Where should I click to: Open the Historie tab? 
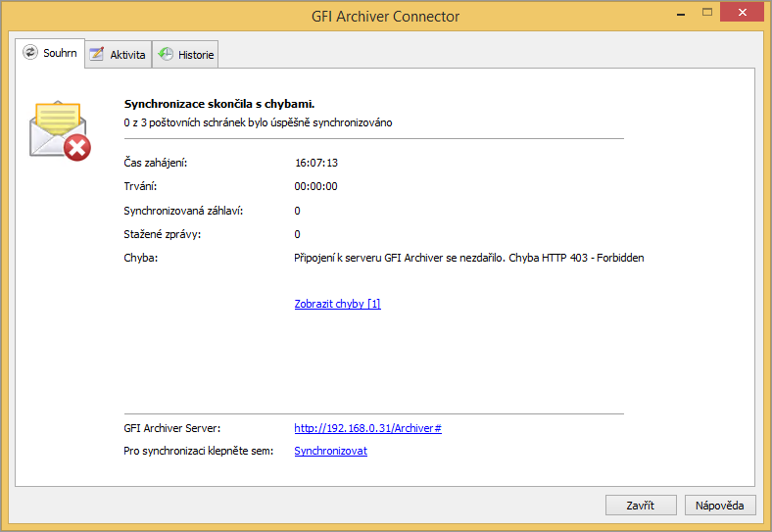point(185,55)
